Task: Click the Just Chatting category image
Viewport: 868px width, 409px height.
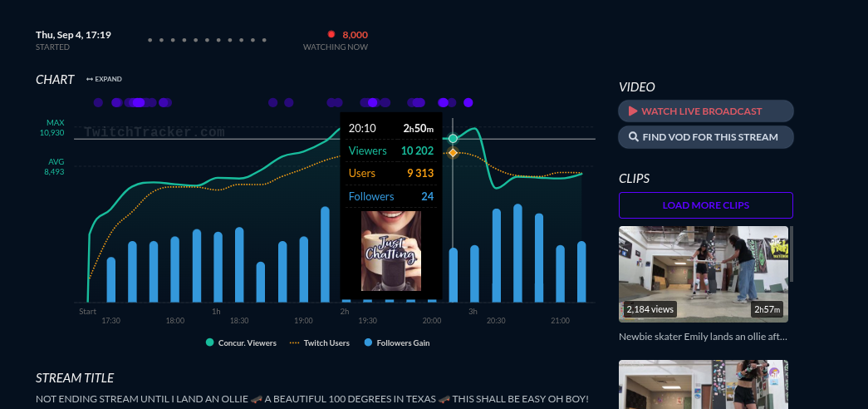Action: click(391, 251)
